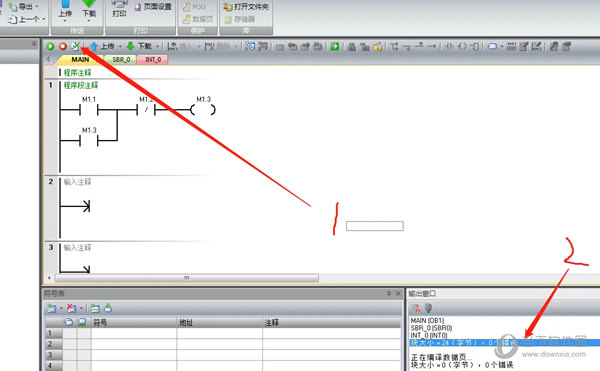The width and height of the screenshot is (600, 371).
Task: Open the editor toolbar Download dropdown arrow
Action: [x=157, y=47]
